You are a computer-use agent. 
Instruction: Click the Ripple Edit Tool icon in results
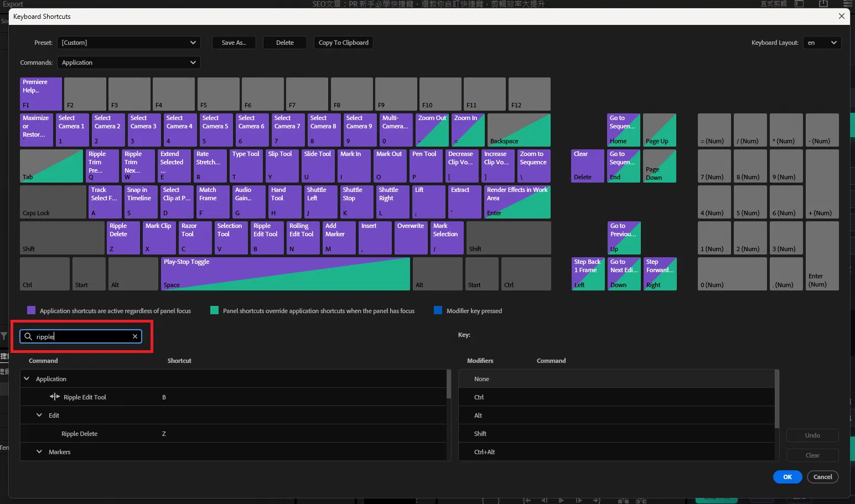(54, 397)
